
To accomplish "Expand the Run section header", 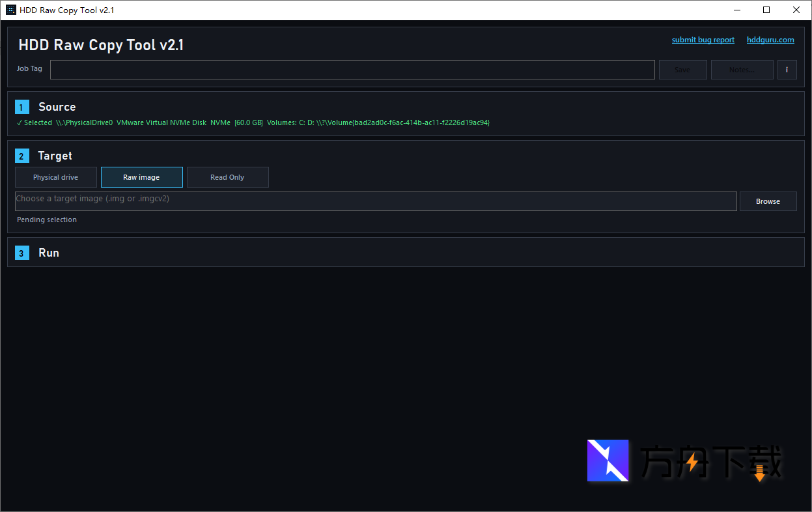I will pos(49,253).
